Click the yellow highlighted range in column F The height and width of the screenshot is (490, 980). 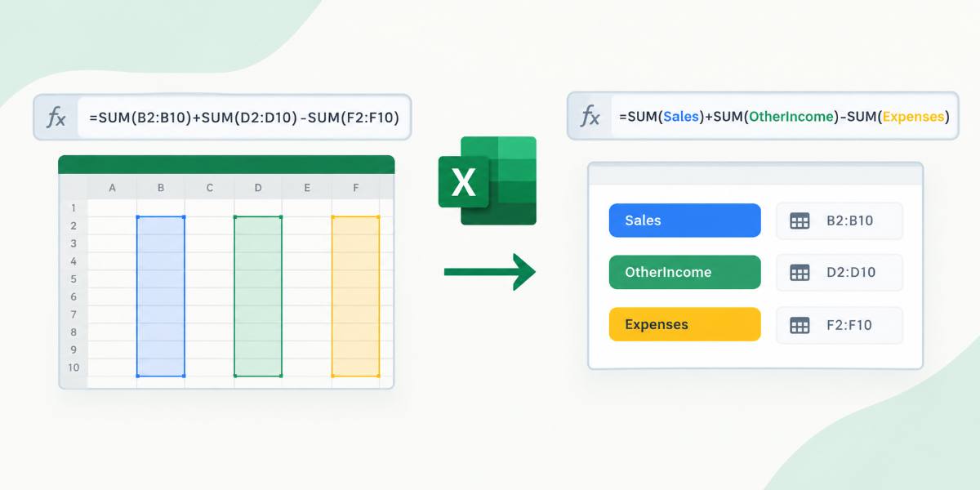pos(356,296)
